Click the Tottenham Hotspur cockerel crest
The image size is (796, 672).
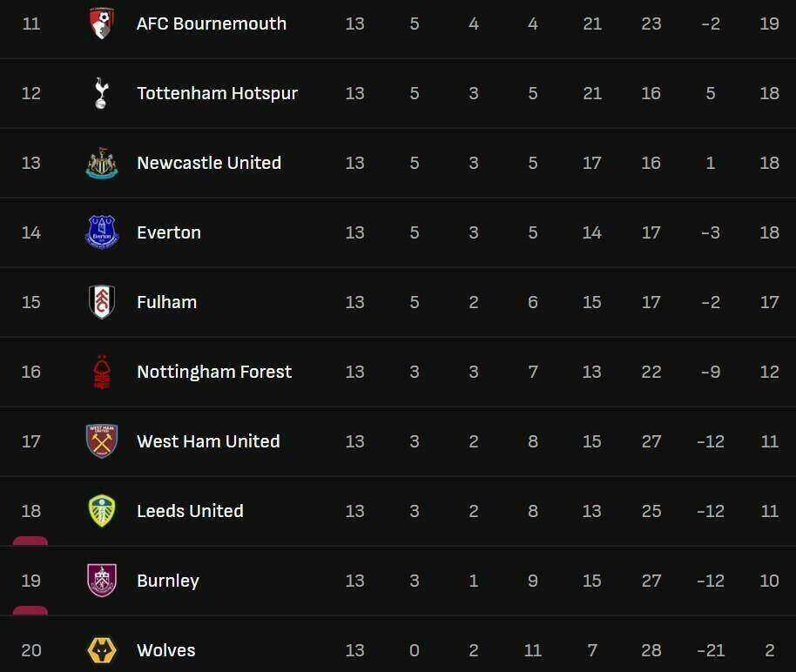102,93
